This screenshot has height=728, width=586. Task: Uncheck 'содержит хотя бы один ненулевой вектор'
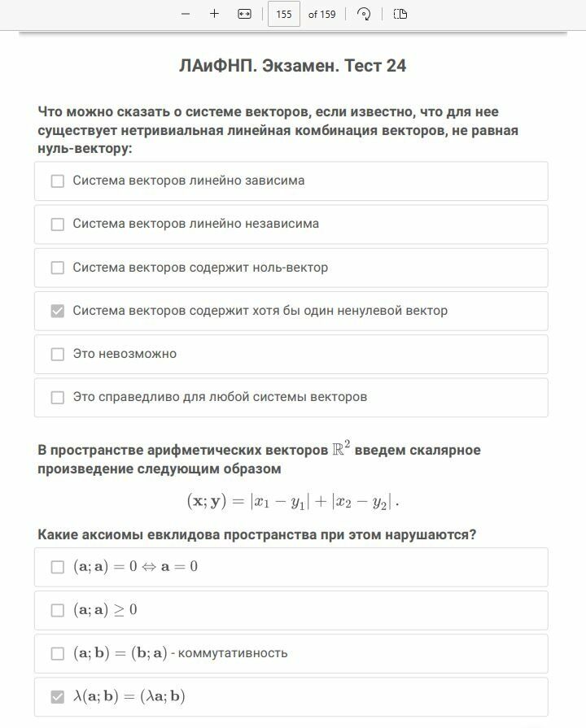coord(58,311)
